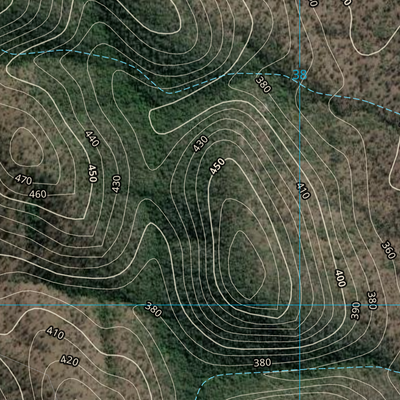Click the blue grid label 38
The height and width of the screenshot is (400, 400).
tap(299, 75)
